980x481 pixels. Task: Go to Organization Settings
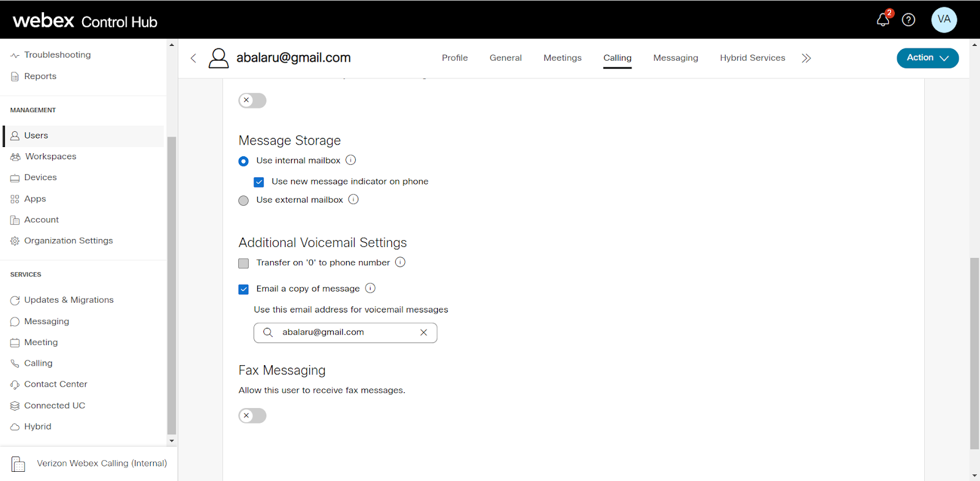(x=68, y=240)
